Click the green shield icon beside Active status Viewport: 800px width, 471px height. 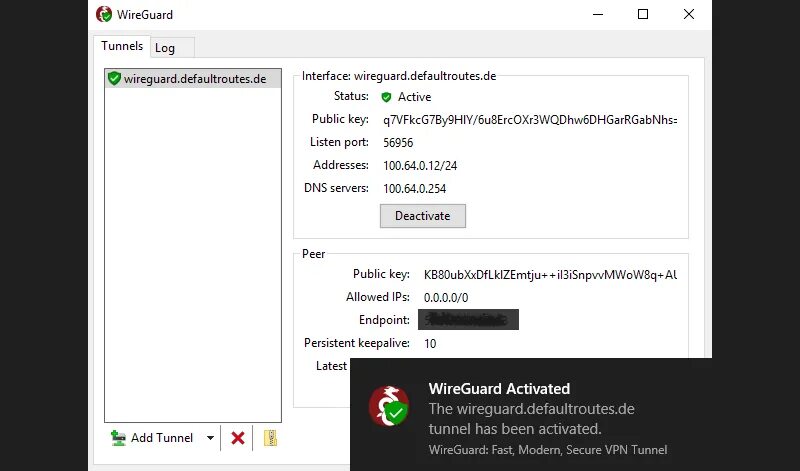click(386, 97)
